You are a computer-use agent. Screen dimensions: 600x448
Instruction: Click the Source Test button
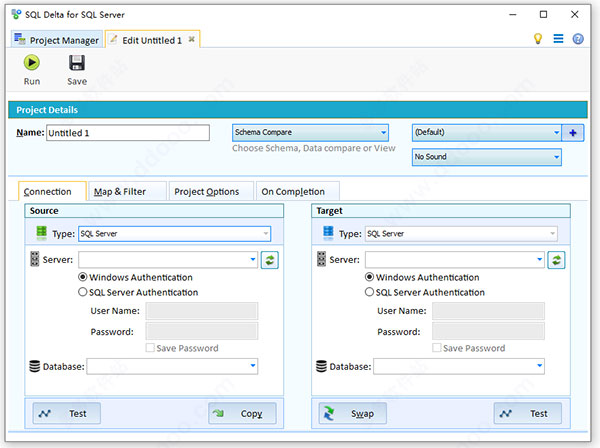click(67, 413)
